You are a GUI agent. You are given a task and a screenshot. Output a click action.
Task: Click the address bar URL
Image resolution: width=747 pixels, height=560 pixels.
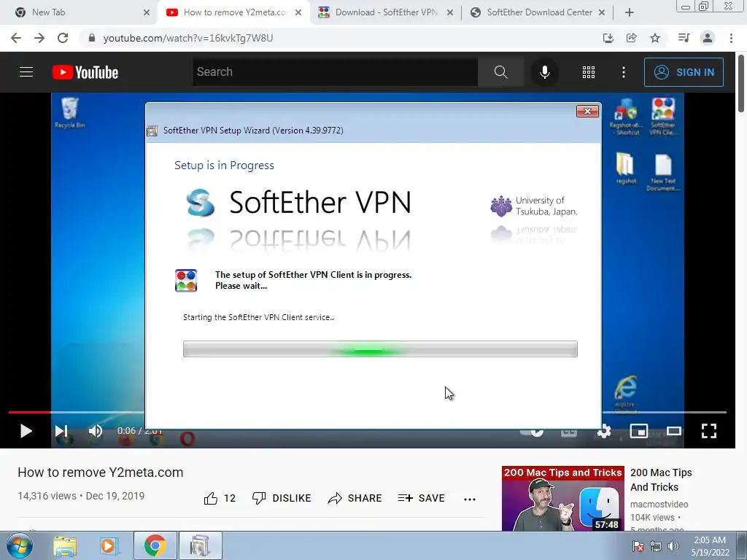click(x=188, y=38)
